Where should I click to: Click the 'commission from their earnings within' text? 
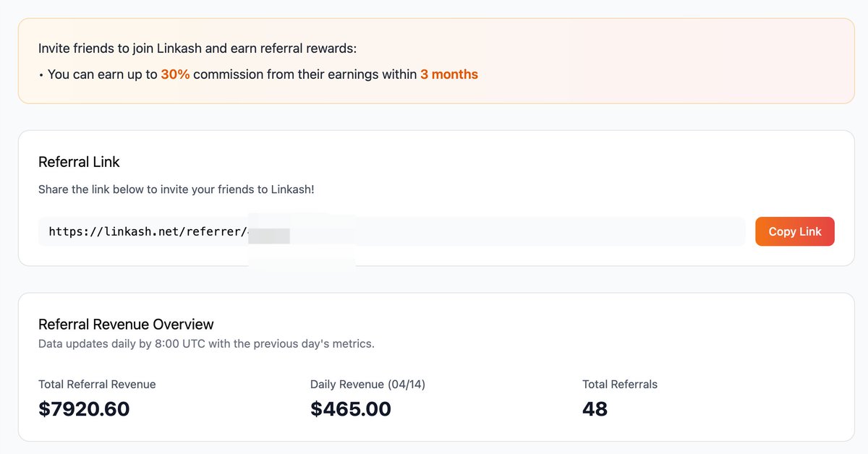click(305, 74)
